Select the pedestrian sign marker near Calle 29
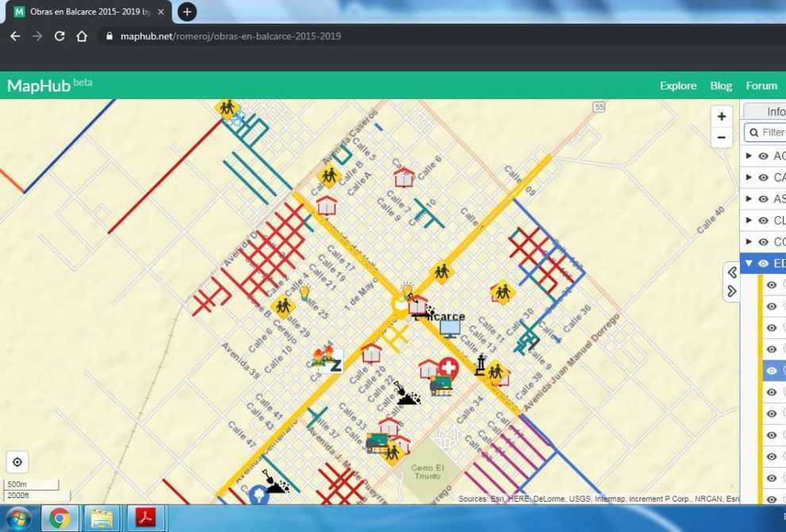This screenshot has width=786, height=532. tap(283, 306)
